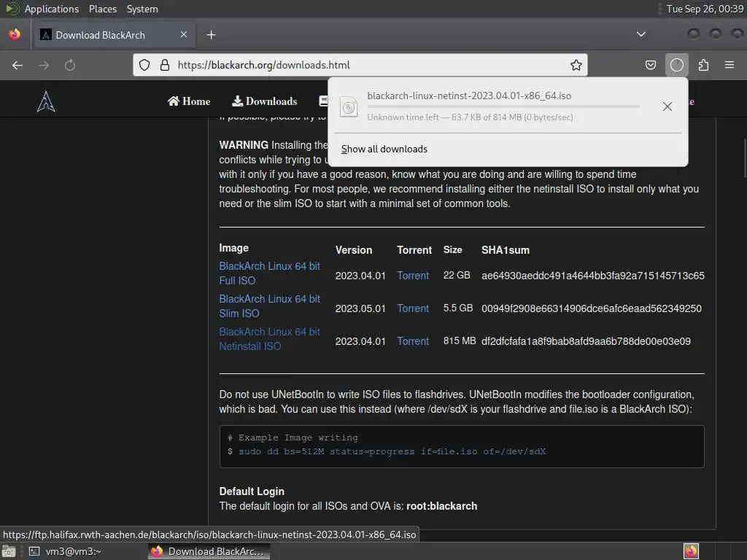Image resolution: width=747 pixels, height=560 pixels.
Task: Click the 815 MB size cell
Action: point(460,341)
